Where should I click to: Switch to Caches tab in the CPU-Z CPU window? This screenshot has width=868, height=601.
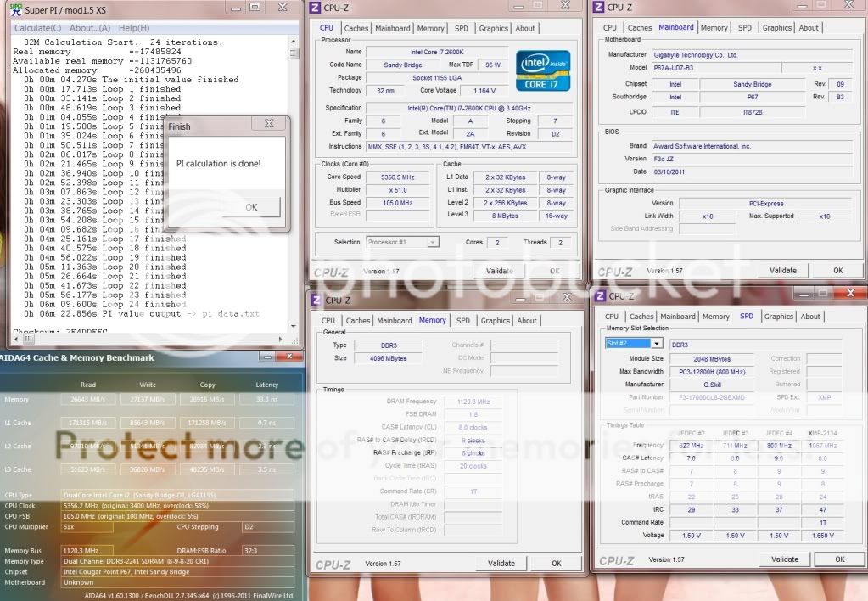(x=356, y=28)
